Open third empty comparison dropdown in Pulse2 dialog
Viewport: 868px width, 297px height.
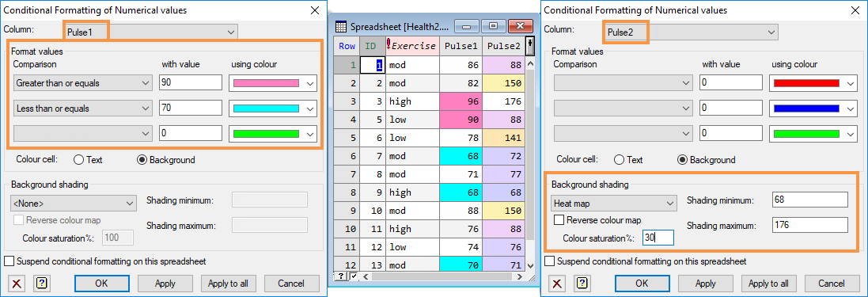623,134
